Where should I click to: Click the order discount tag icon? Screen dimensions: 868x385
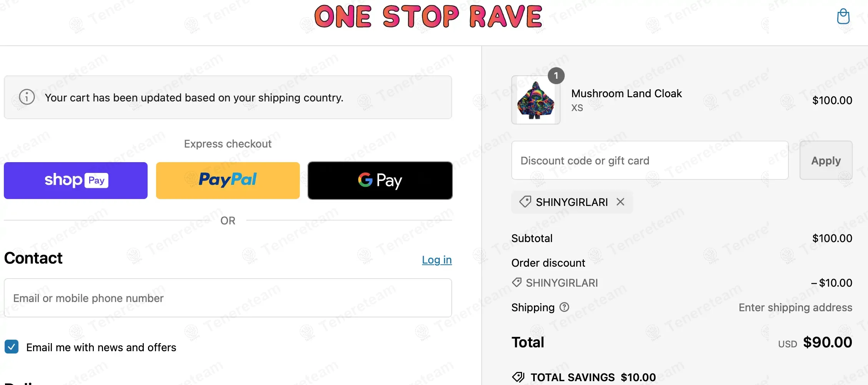[517, 282]
